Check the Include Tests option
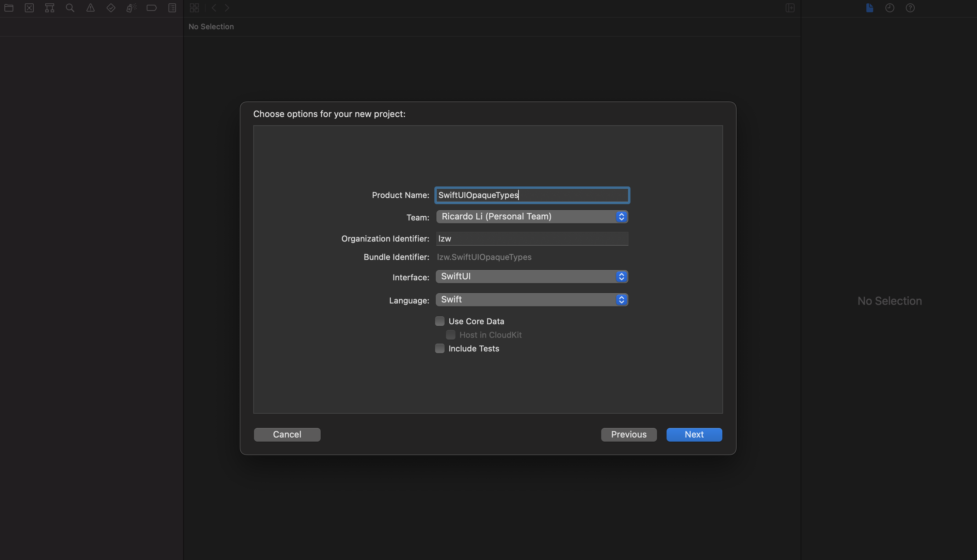 tap(439, 348)
